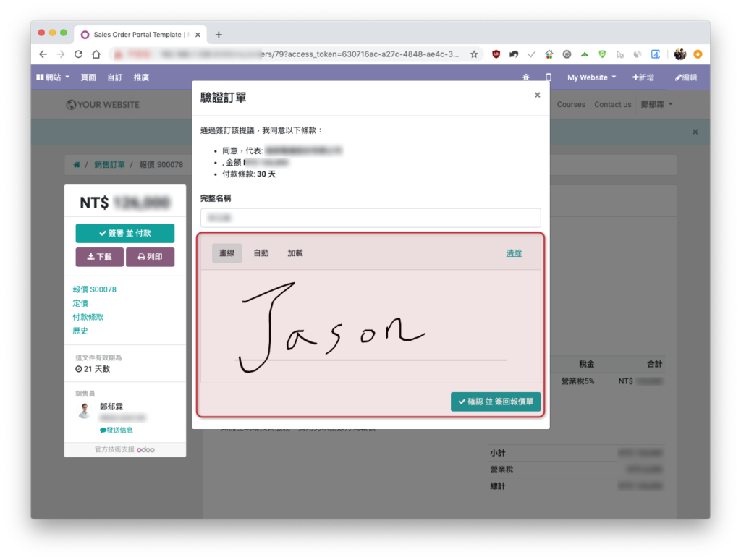This screenshot has height=560, width=741.
Task: Switch to the 加載 signature tab
Action: [295, 253]
